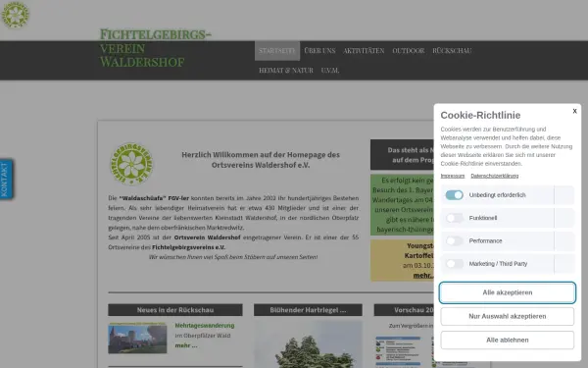Open the Über uns menu item
Viewport: 588px width, 368px height.
(319, 51)
